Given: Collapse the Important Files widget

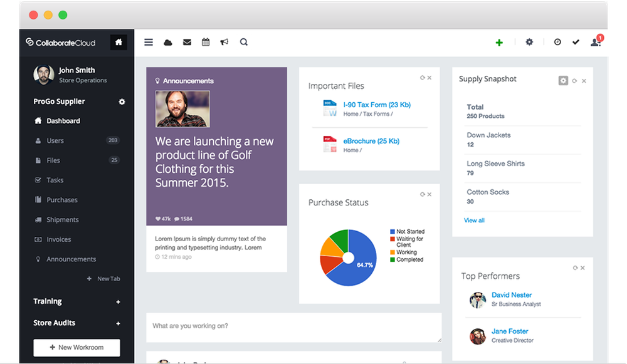Looking at the screenshot, I should [x=423, y=78].
